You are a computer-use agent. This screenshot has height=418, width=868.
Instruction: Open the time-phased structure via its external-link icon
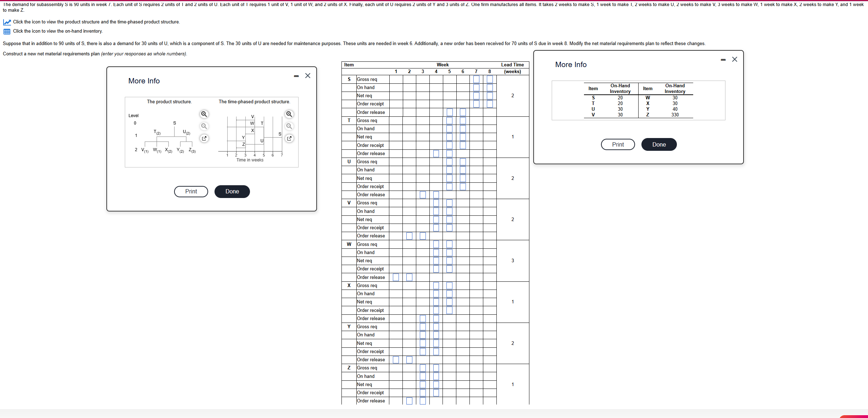(x=289, y=138)
